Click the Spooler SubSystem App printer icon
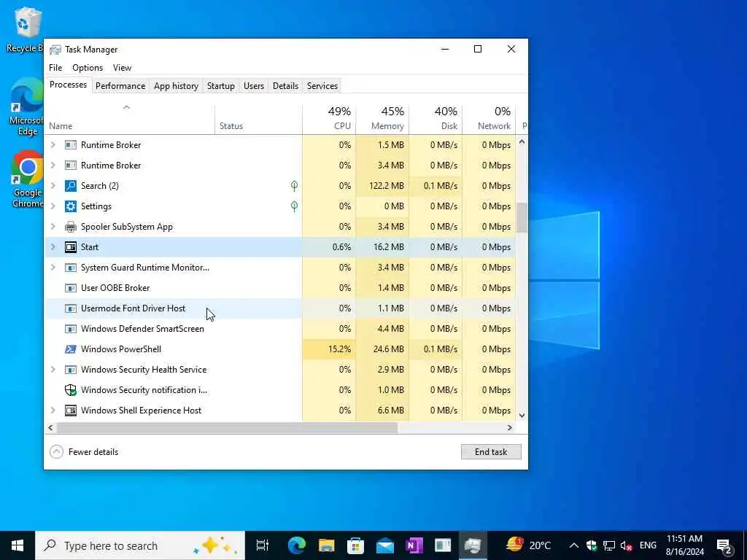The image size is (747, 560). pyautogui.click(x=71, y=227)
